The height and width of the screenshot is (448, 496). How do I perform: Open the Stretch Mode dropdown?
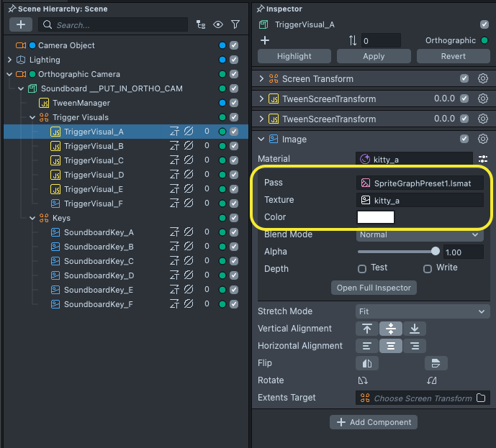(x=423, y=311)
